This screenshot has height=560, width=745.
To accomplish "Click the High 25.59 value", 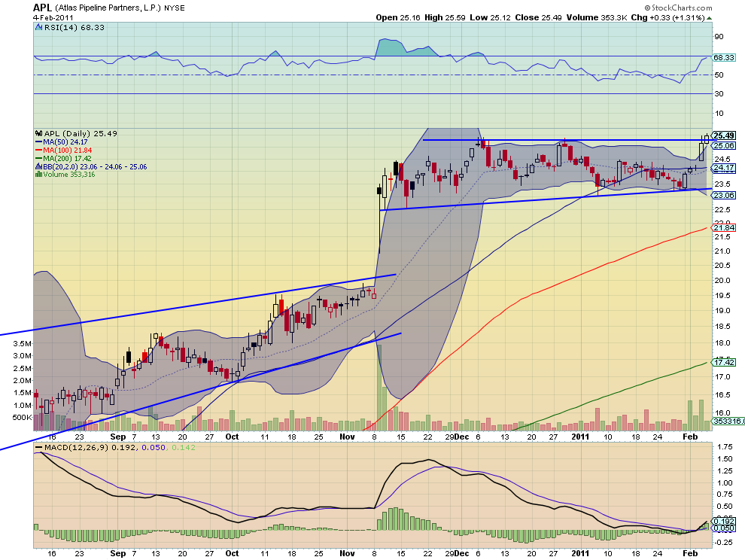I will click(x=445, y=17).
